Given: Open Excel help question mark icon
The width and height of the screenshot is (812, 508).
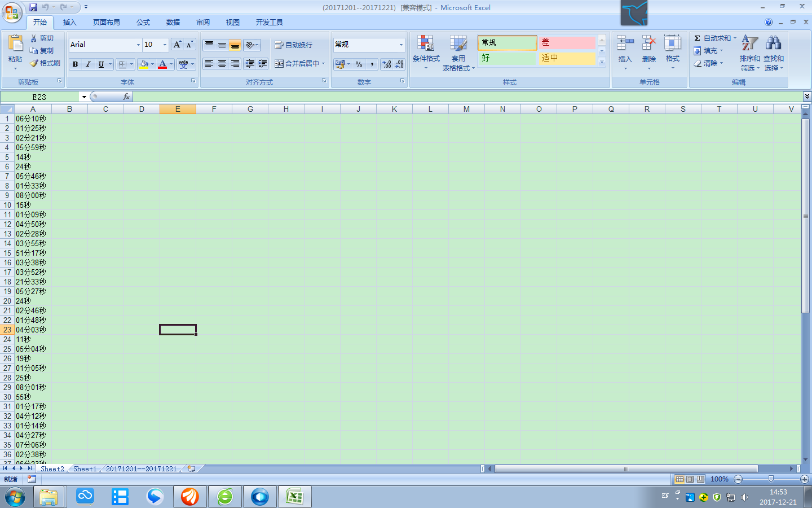Looking at the screenshot, I should 769,22.
